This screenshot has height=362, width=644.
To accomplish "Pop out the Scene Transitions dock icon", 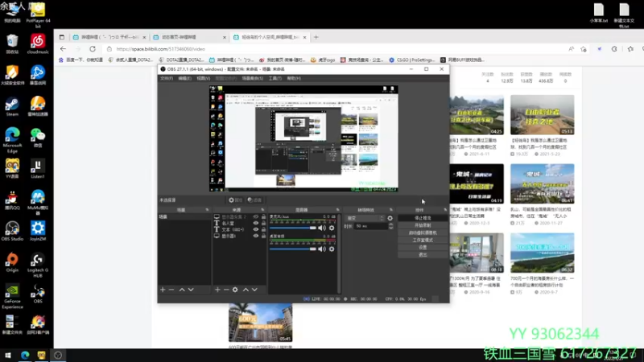I will 391,210.
